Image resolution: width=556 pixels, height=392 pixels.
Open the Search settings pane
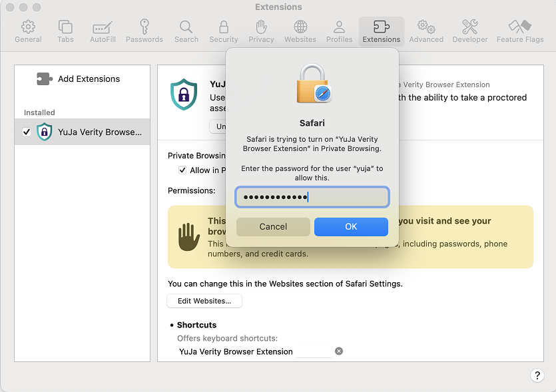coord(186,31)
